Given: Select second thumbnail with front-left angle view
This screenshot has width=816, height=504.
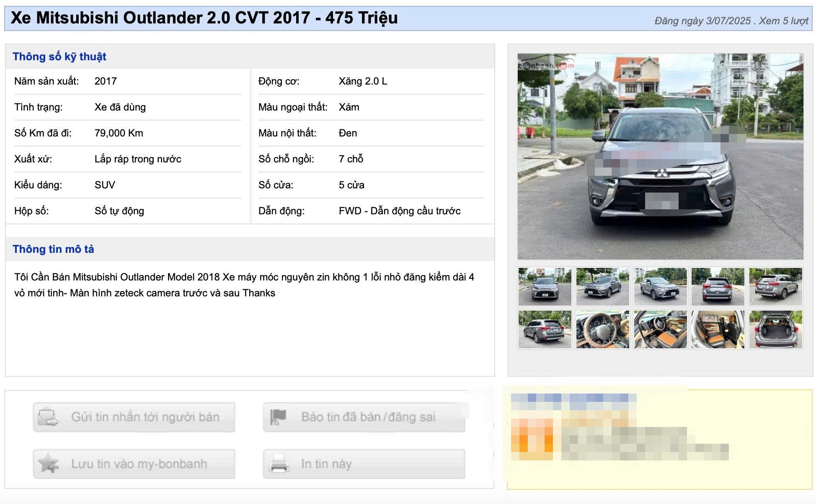Looking at the screenshot, I should point(602,287).
